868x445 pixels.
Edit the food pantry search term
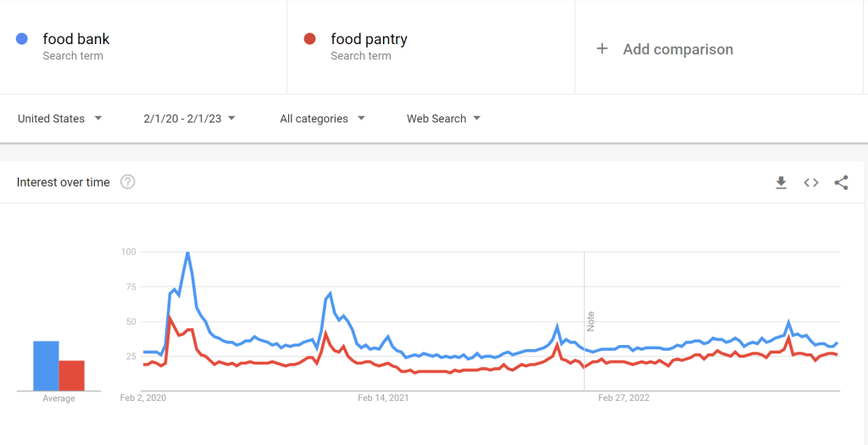click(369, 39)
